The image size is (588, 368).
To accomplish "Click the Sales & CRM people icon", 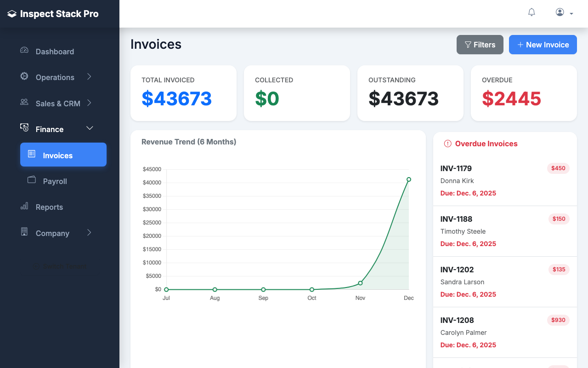I will pyautogui.click(x=24, y=103).
